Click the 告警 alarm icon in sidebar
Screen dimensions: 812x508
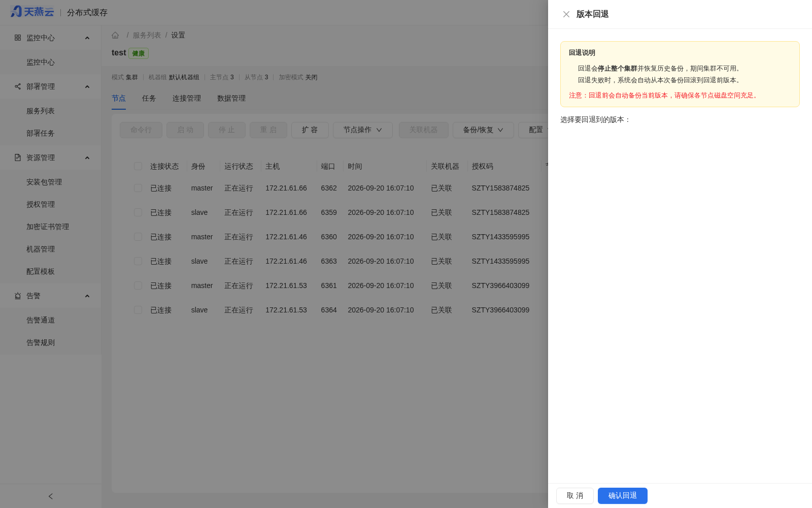pos(18,296)
